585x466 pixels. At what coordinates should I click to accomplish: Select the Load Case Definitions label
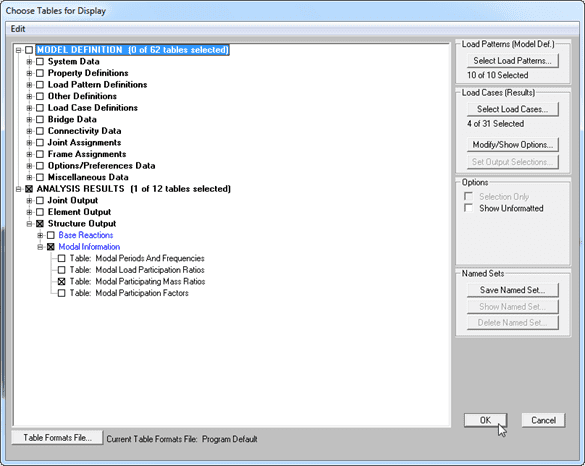pyautogui.click(x=93, y=108)
